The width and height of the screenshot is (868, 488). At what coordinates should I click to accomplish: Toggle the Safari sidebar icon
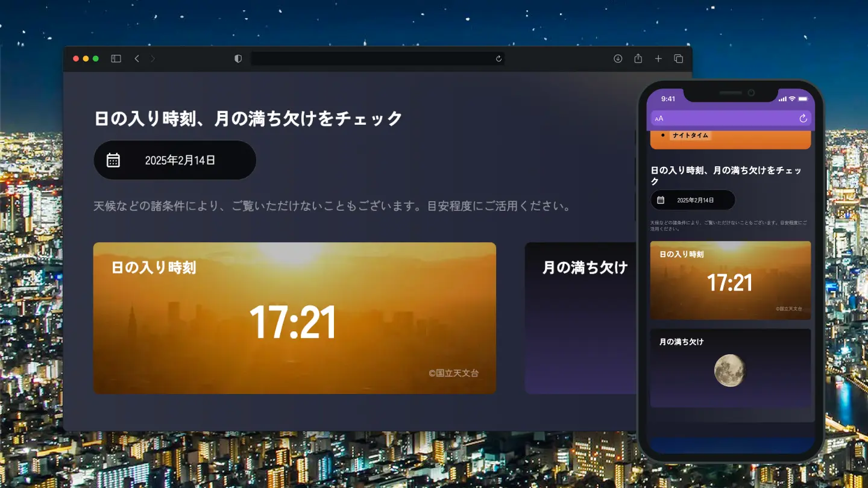116,58
